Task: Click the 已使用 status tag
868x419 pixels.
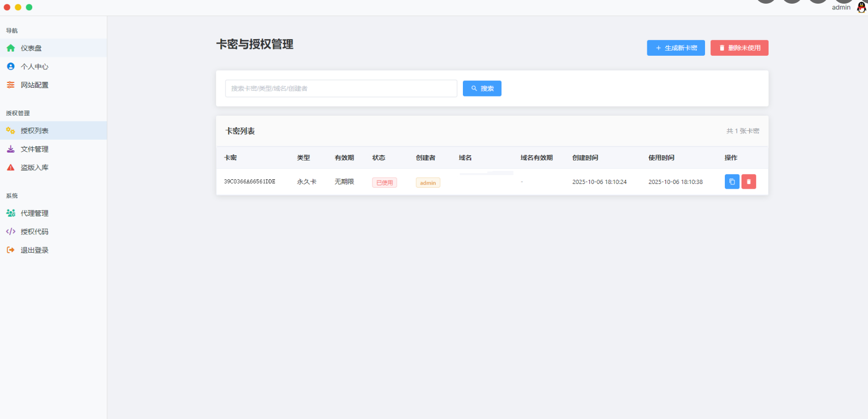Action: point(384,183)
